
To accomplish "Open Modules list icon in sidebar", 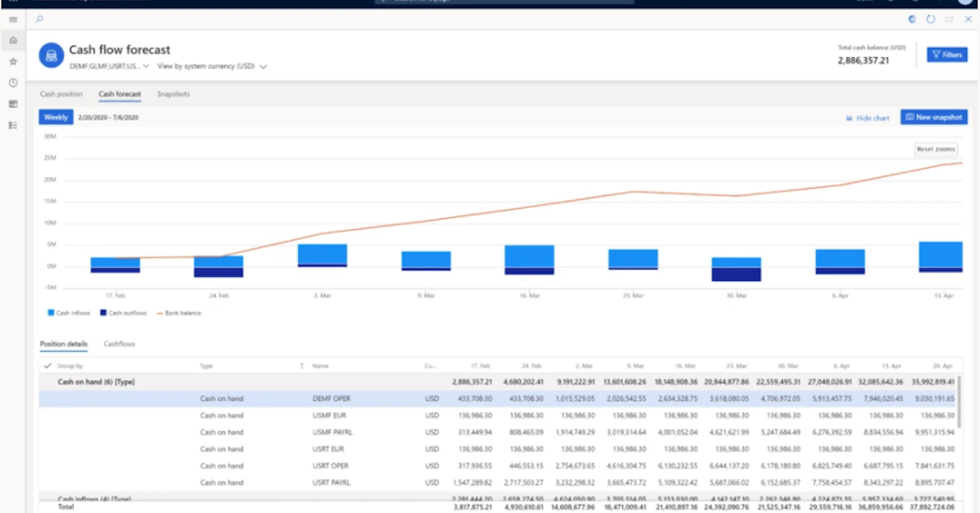I will coord(13,125).
